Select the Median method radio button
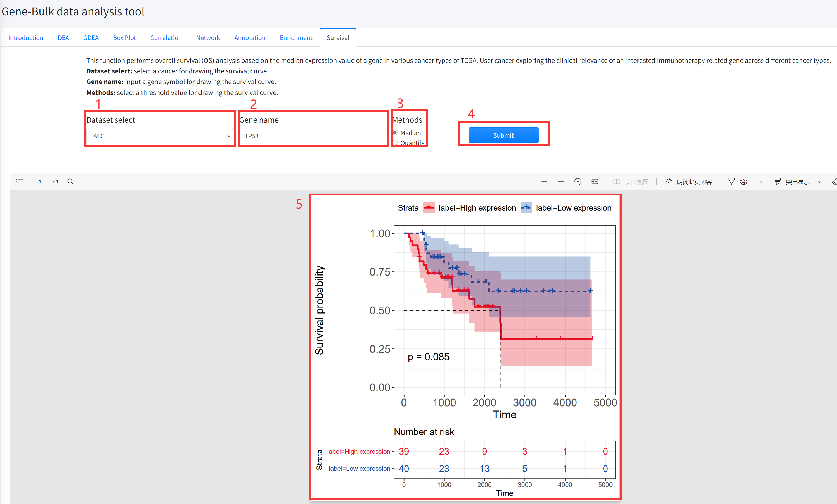 [x=395, y=133]
